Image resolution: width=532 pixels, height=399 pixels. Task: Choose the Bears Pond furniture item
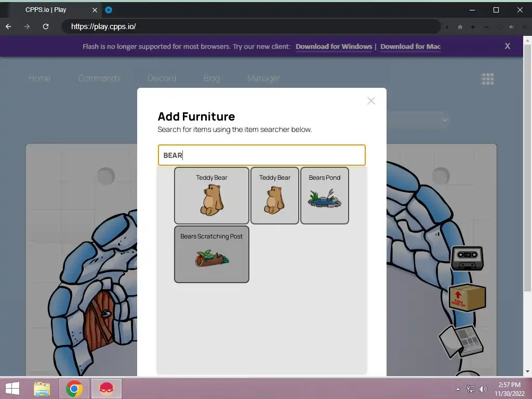(324, 195)
